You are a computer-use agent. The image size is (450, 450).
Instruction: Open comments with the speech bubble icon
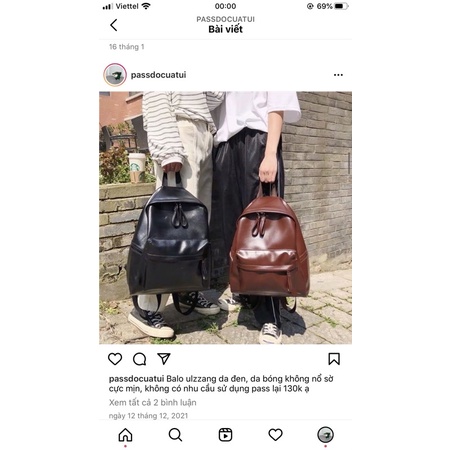[x=139, y=359]
